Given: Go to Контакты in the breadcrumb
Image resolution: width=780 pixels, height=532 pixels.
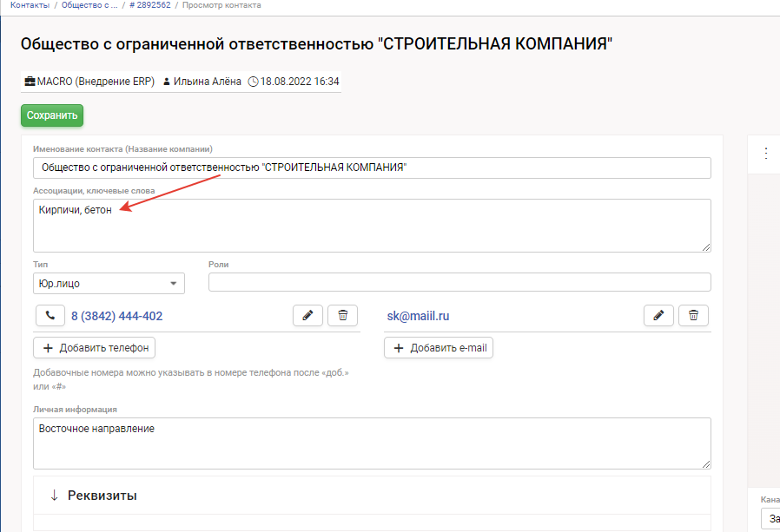Looking at the screenshot, I should 30,5.
